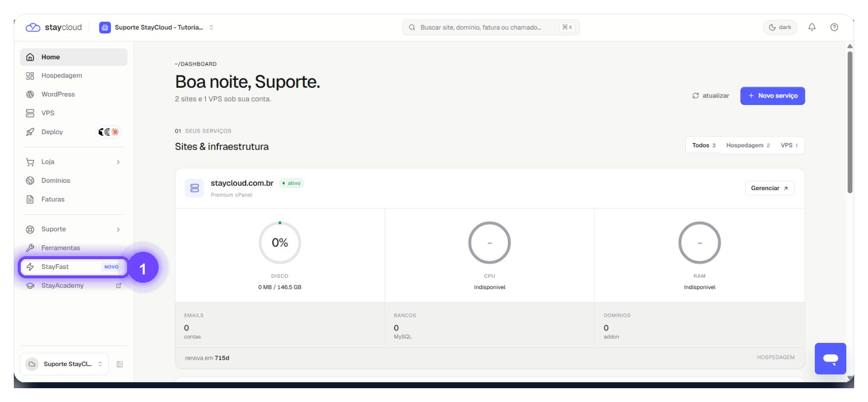Click the Home house icon
Viewport: 868px width, 402px height.
[30, 57]
